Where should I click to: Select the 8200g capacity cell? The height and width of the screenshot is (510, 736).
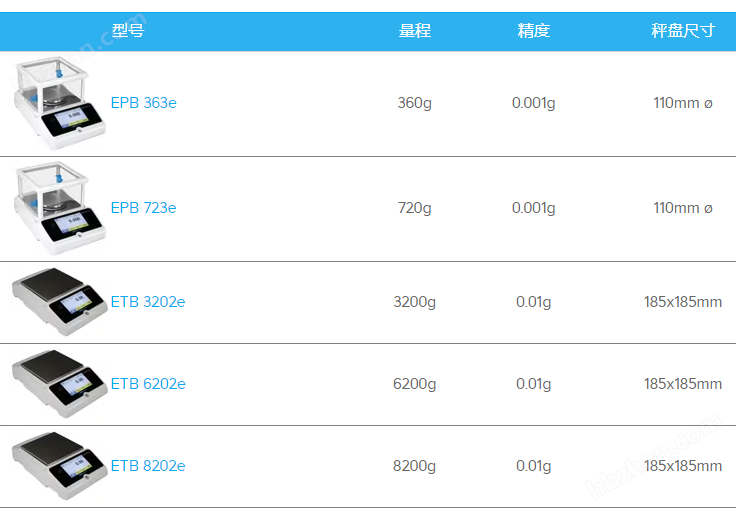click(x=414, y=466)
